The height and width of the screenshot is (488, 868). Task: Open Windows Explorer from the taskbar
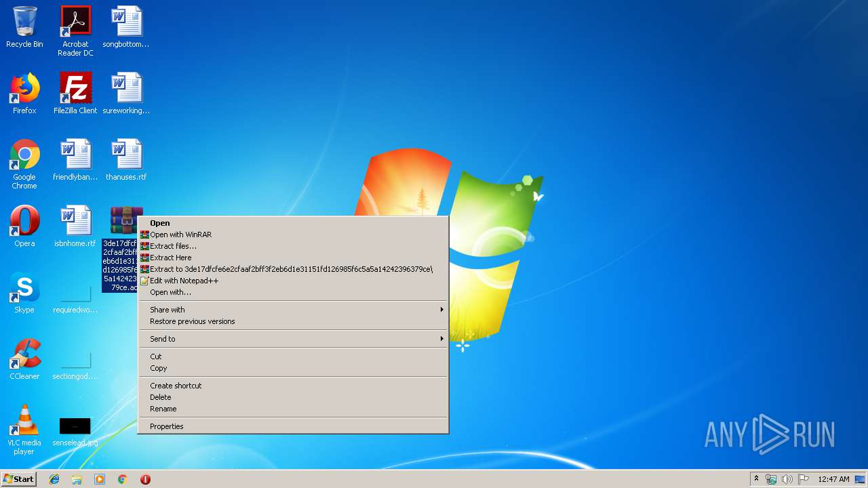77,479
